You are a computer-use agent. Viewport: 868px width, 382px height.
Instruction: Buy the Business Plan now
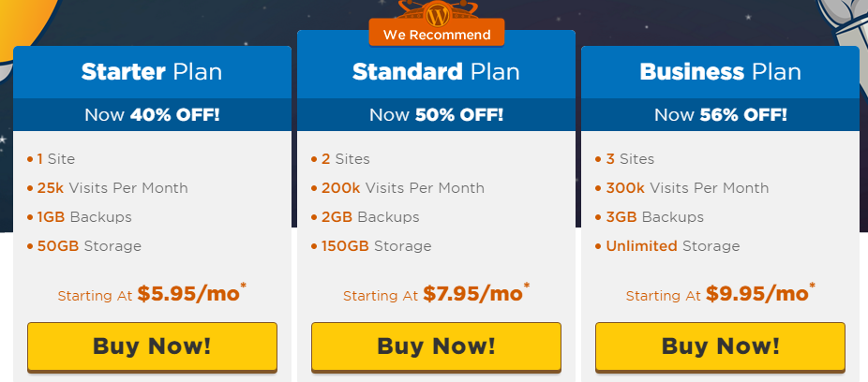720,346
